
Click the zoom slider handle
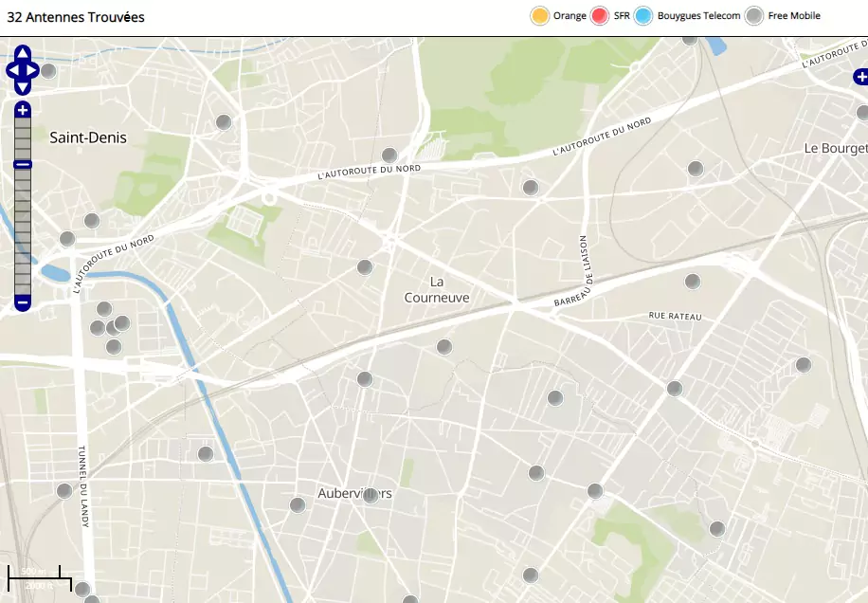[x=23, y=165]
